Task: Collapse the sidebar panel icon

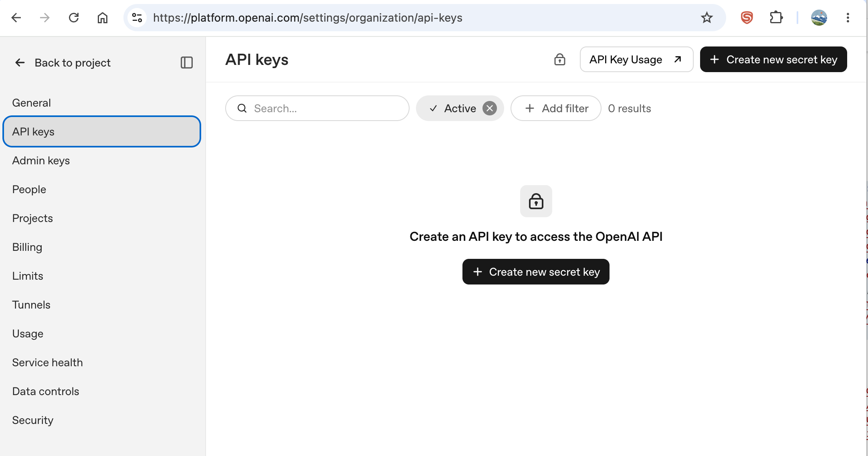Action: point(187,63)
